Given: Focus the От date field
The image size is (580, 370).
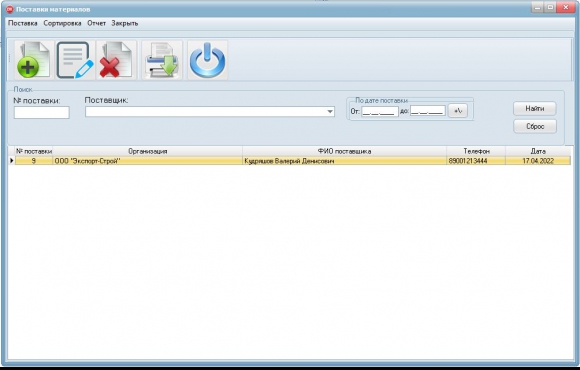Looking at the screenshot, I should [x=380, y=111].
